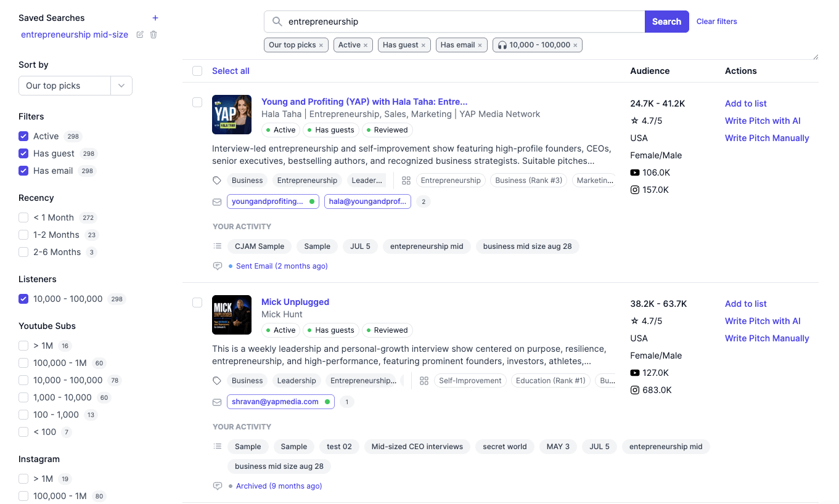Viewport: 839px width, 504px height.
Task: Write Pitch with AI for Mick Unplugged
Action: pyautogui.click(x=763, y=321)
